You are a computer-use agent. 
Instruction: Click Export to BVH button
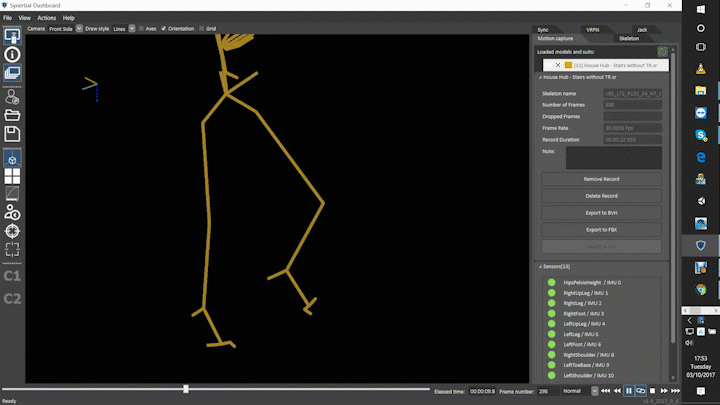(601, 213)
